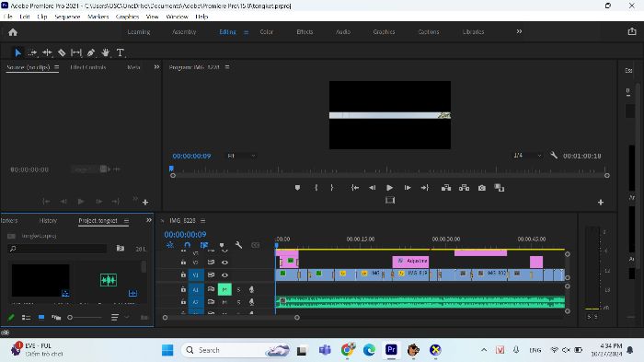Switch Project panel to Icon view
Viewport: 644px width, 362px height.
click(41, 317)
